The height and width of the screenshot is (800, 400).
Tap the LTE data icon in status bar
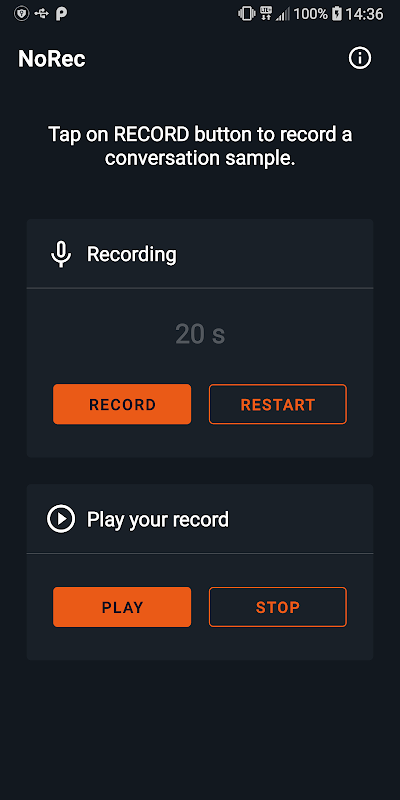click(x=266, y=13)
